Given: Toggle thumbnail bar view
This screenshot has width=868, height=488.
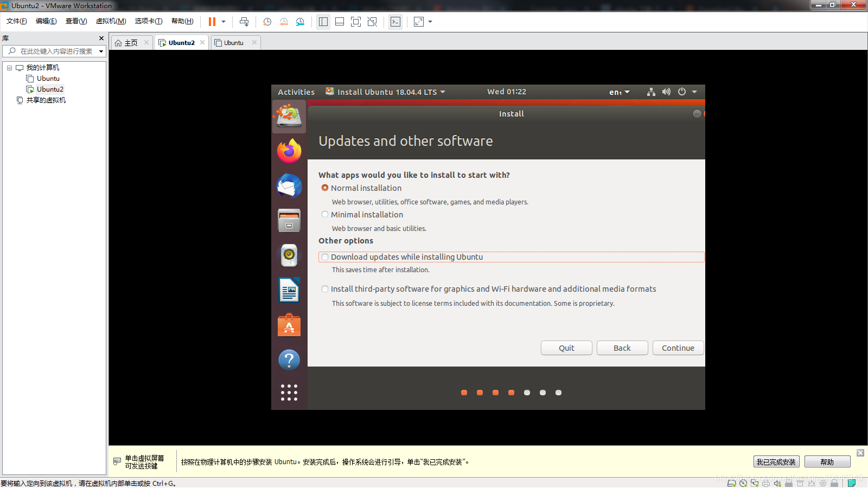Looking at the screenshot, I should pos(340,22).
